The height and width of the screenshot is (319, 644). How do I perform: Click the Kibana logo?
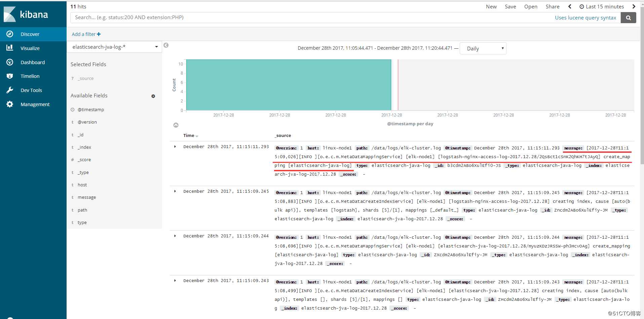(26, 14)
